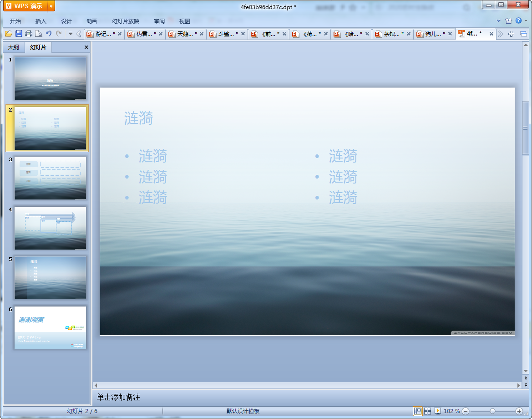Select slide 5 thumbnail
This screenshot has width=532, height=419.
pos(50,278)
